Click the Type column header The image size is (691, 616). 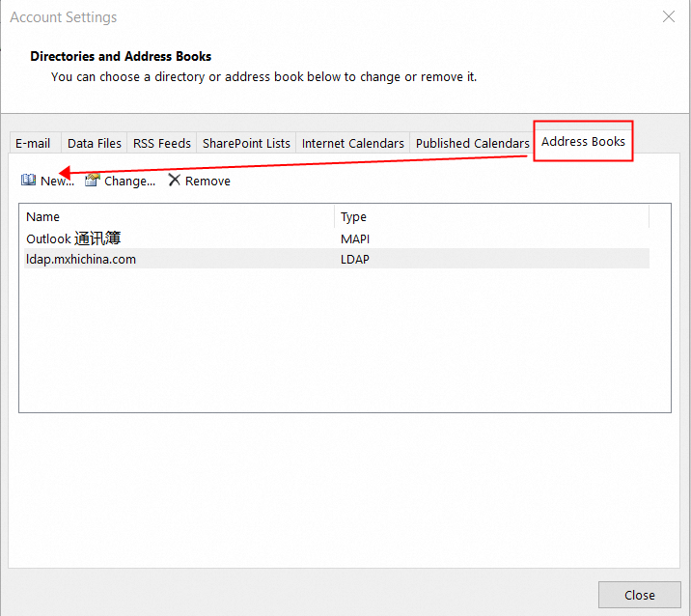[x=492, y=216]
